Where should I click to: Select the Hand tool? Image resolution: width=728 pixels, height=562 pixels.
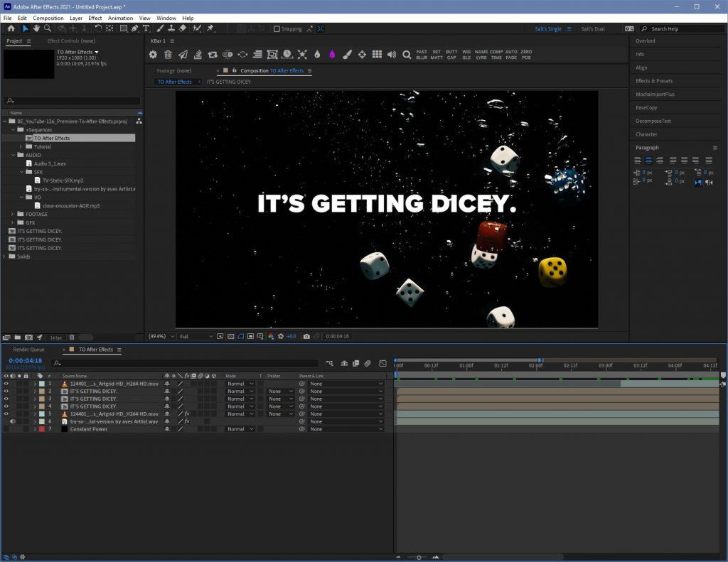(36, 28)
